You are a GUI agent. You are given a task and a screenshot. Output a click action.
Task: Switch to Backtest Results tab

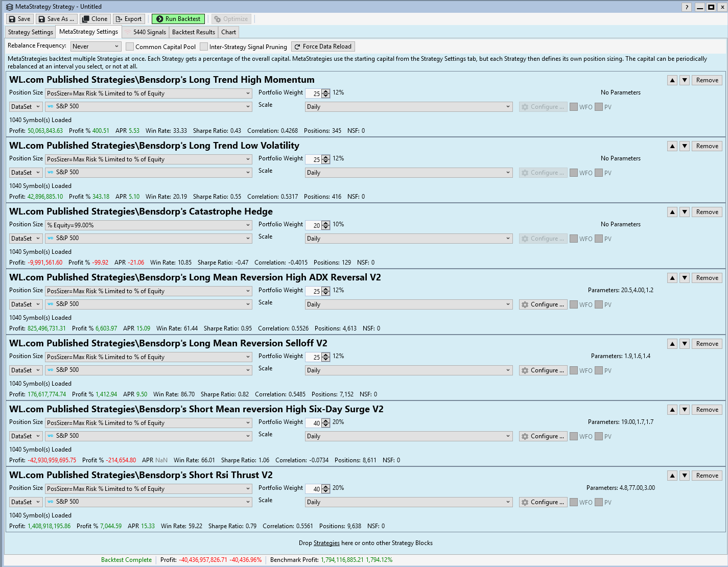[193, 32]
